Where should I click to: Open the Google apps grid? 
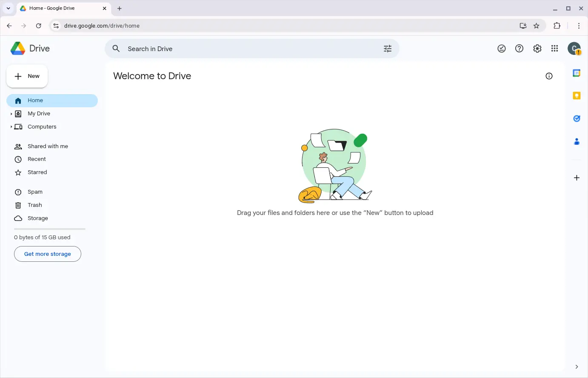point(554,49)
